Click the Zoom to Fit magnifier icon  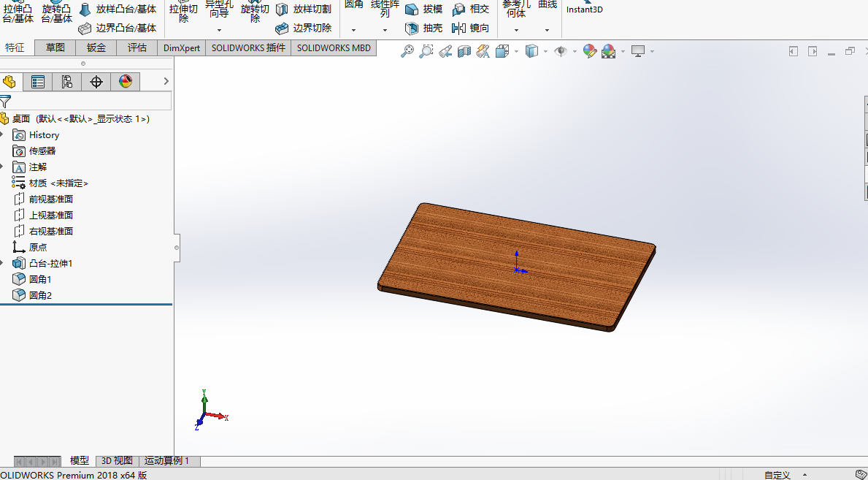click(407, 51)
